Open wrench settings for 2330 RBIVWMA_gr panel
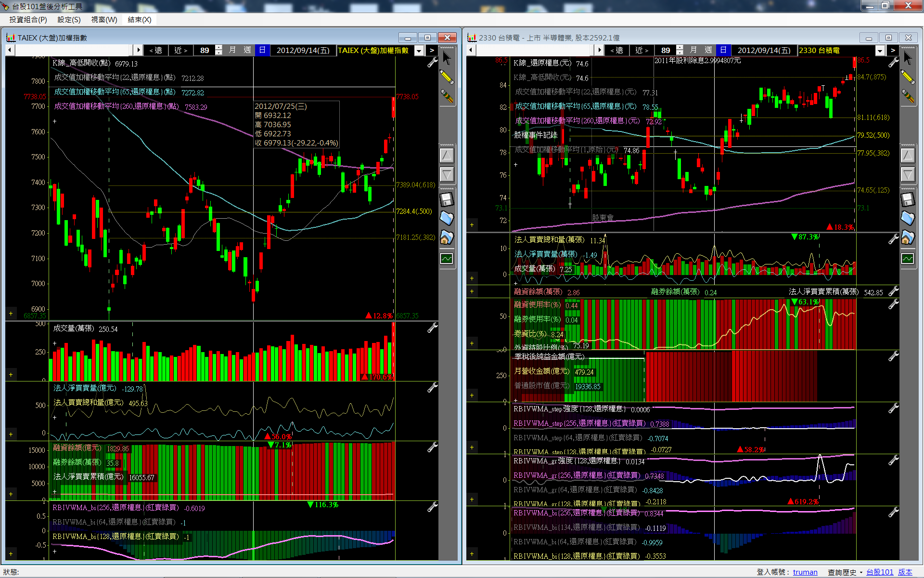The width and height of the screenshot is (924, 578). (x=893, y=460)
